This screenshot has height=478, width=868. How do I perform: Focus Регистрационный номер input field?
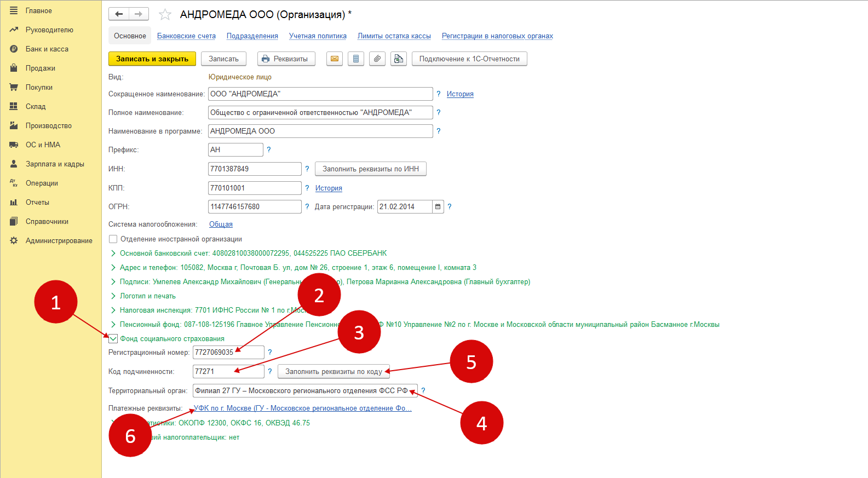(x=228, y=353)
